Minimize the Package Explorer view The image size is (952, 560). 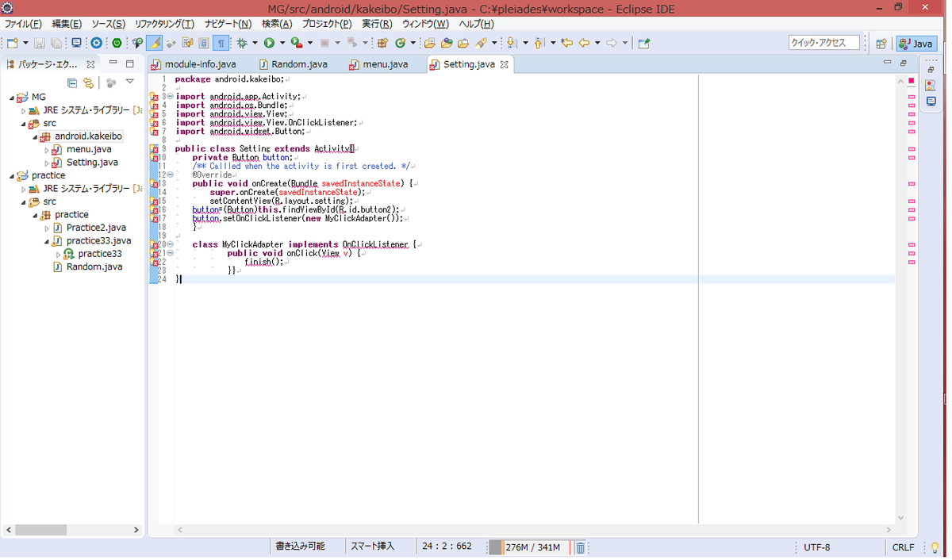(x=113, y=62)
